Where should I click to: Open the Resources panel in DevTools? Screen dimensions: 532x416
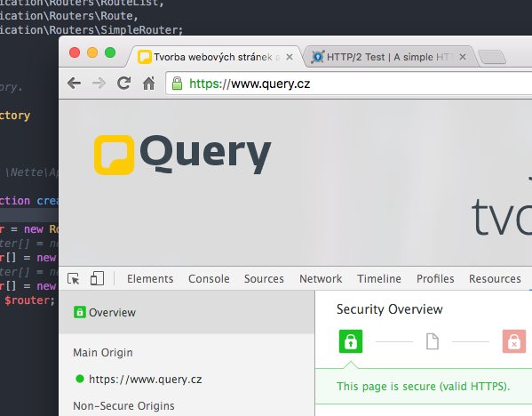495,279
